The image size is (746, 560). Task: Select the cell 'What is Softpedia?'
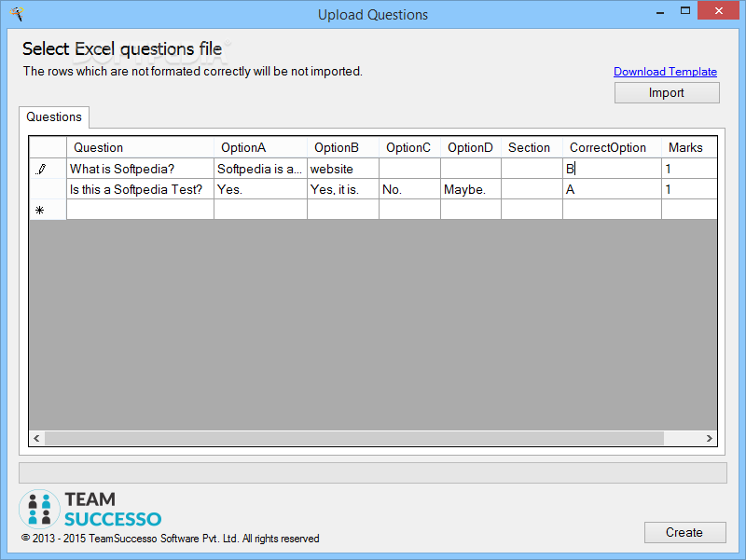pos(140,169)
